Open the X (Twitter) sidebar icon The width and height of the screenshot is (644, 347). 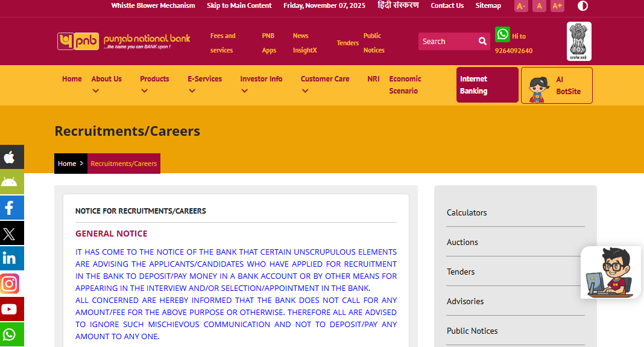click(x=12, y=233)
